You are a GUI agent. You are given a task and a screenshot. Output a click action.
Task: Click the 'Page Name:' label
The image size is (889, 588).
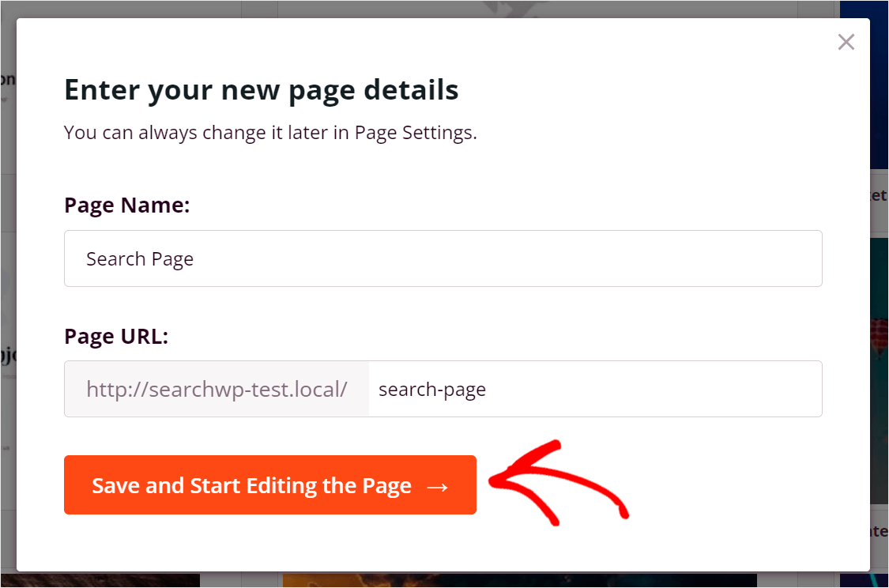[x=126, y=205]
